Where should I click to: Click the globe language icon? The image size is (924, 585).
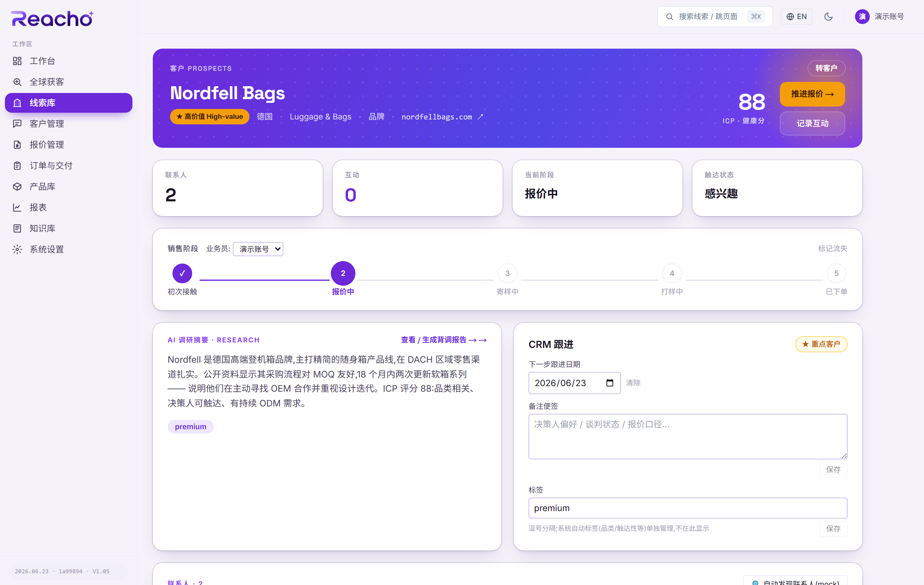point(790,17)
